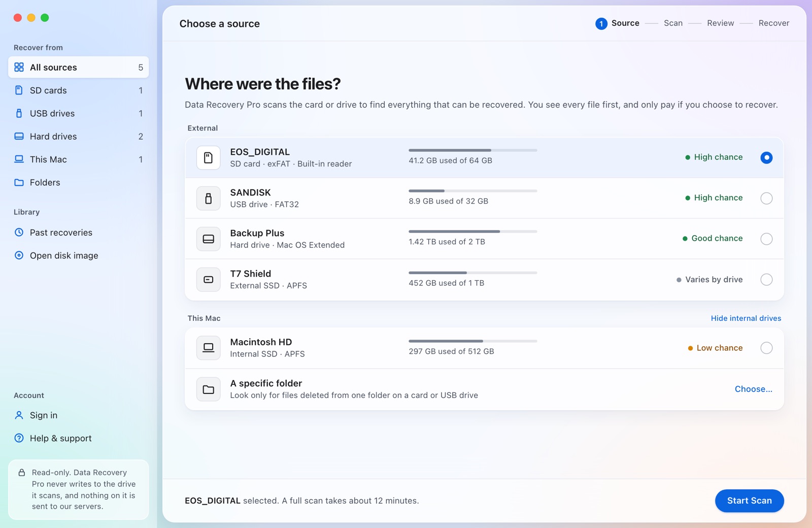Click the specific folder icon
The image size is (812, 528).
[208, 389]
